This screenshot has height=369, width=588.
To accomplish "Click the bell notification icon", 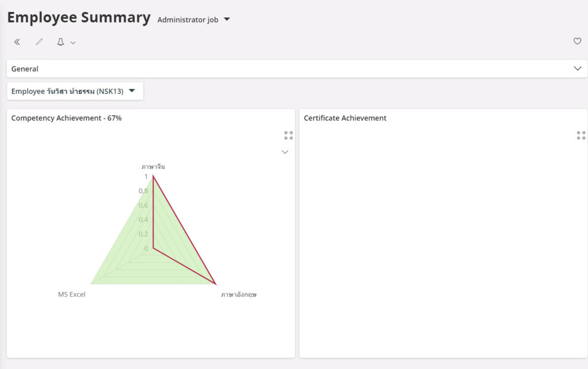I will pyautogui.click(x=60, y=42).
